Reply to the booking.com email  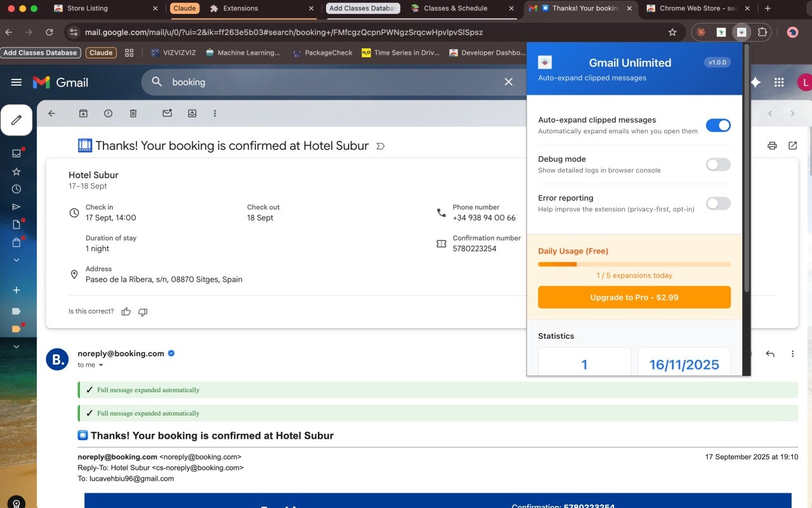coord(770,354)
